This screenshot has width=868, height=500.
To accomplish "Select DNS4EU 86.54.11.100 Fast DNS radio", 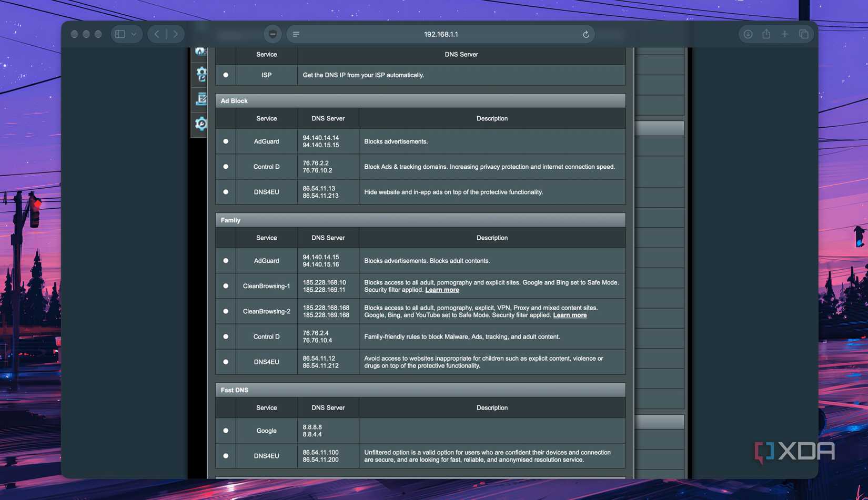I will click(x=226, y=456).
